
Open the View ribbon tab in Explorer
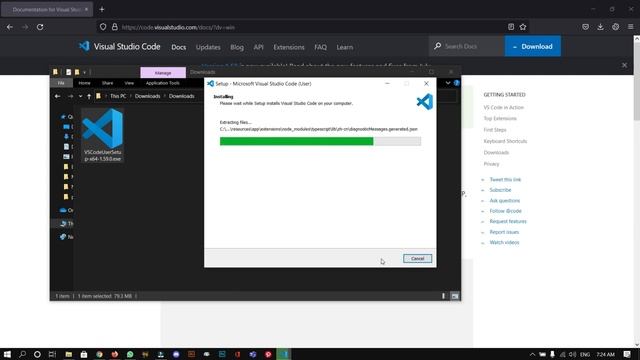pos(129,83)
